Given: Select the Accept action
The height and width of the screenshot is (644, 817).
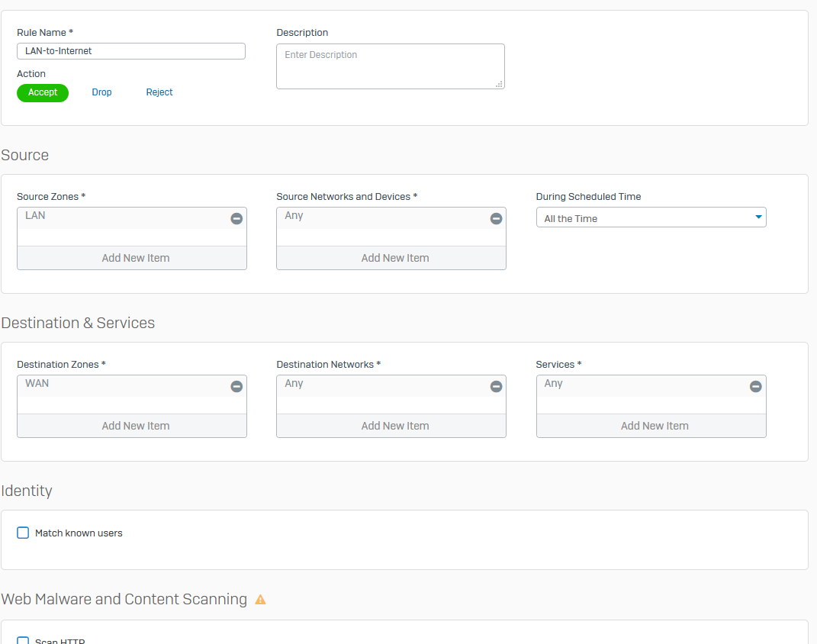Looking at the screenshot, I should pos(43,92).
